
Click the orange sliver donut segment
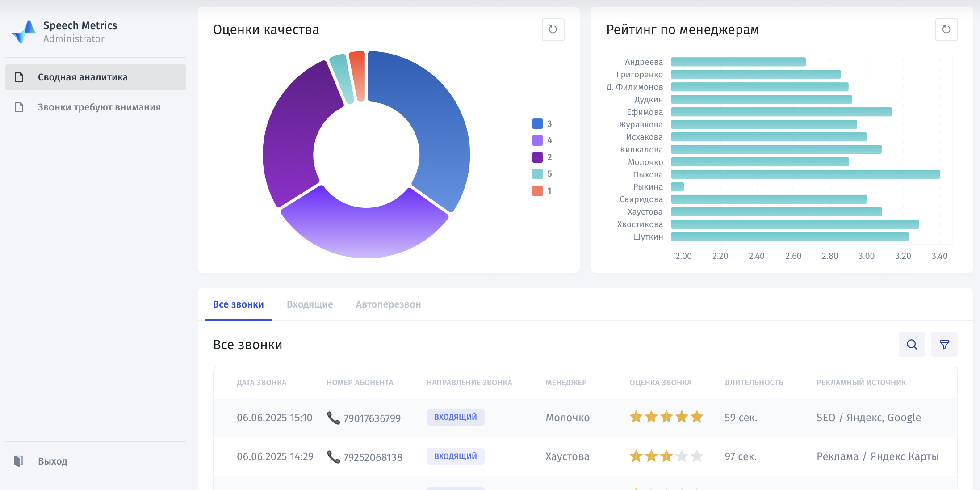[x=358, y=76]
